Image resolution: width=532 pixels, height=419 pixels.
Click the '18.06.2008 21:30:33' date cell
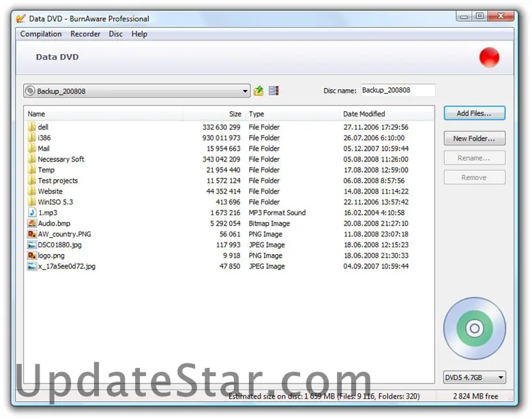click(376, 255)
